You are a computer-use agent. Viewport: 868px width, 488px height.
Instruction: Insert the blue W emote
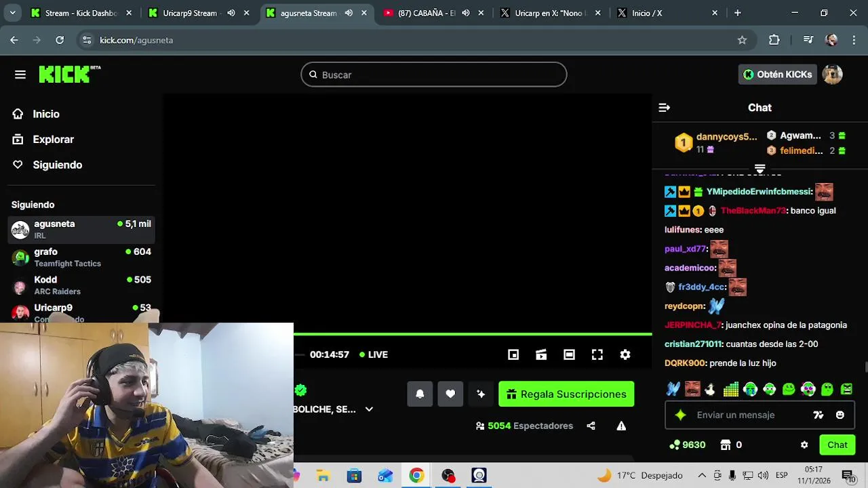point(673,389)
